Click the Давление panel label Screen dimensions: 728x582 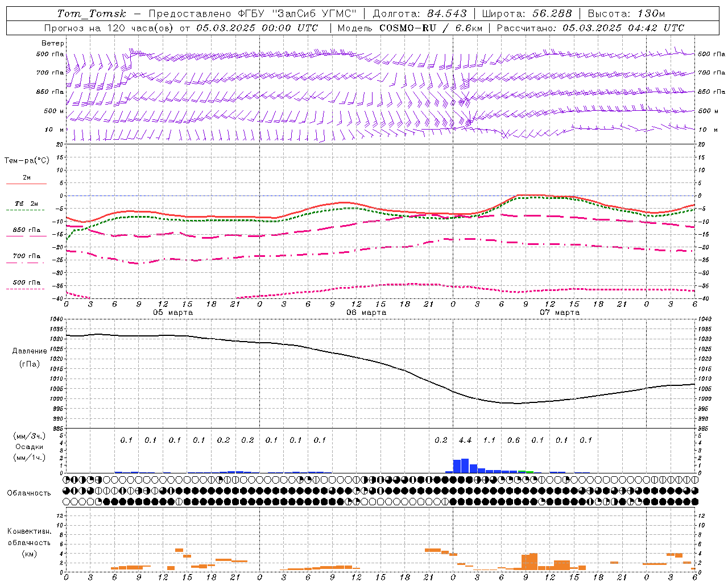[30, 351]
